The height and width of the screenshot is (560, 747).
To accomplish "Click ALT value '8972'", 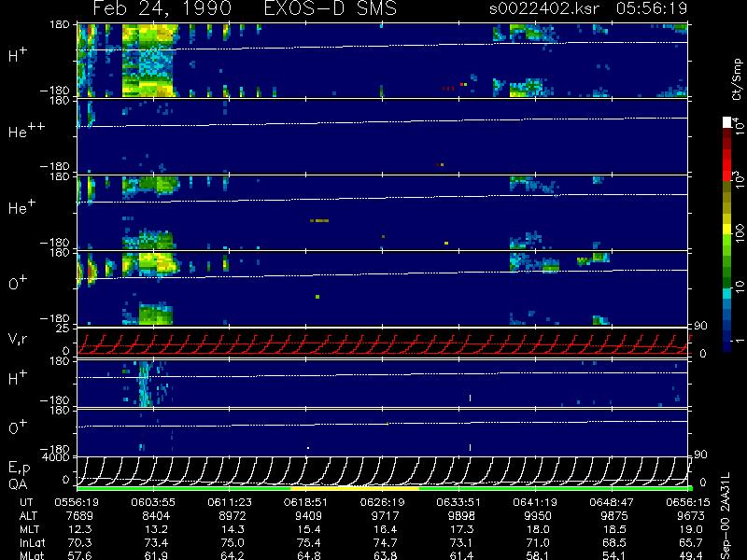I will tap(232, 516).
